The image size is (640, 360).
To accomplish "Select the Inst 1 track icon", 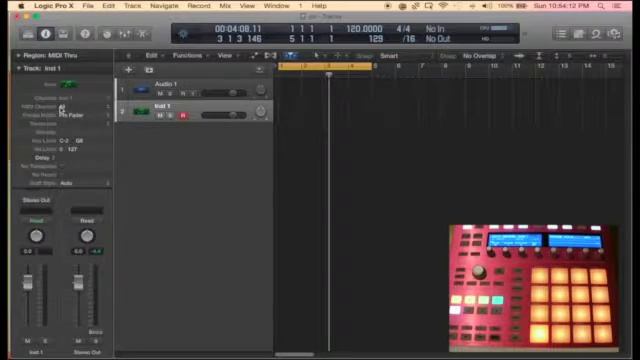I will coord(141,111).
